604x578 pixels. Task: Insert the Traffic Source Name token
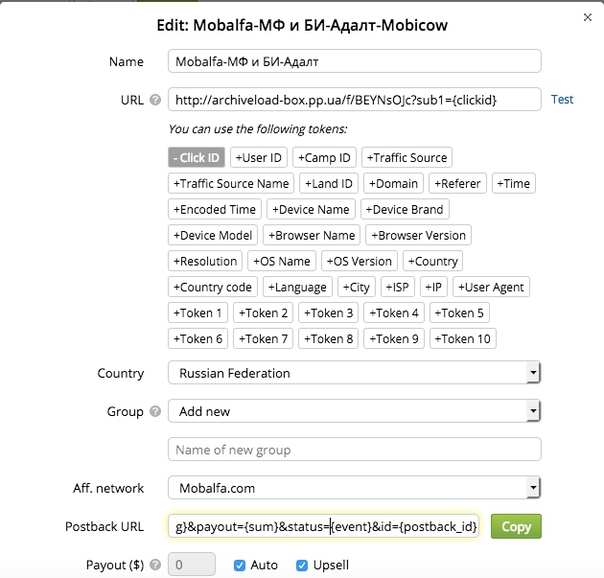coord(231,184)
